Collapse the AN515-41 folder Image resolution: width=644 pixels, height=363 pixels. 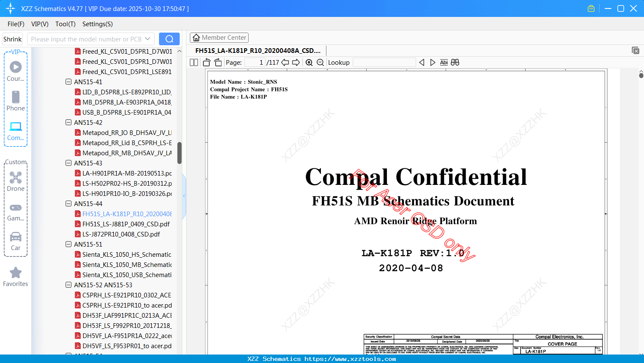(x=69, y=82)
